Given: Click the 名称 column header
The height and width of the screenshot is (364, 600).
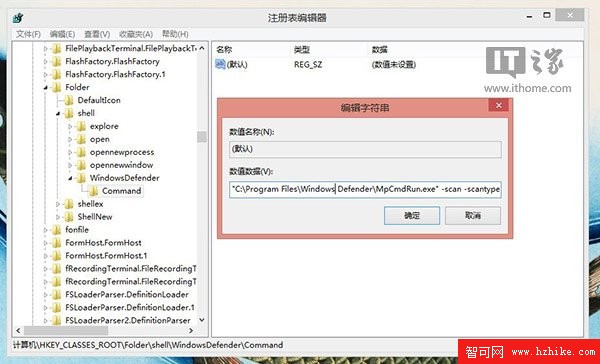Looking at the screenshot, I should (x=224, y=50).
